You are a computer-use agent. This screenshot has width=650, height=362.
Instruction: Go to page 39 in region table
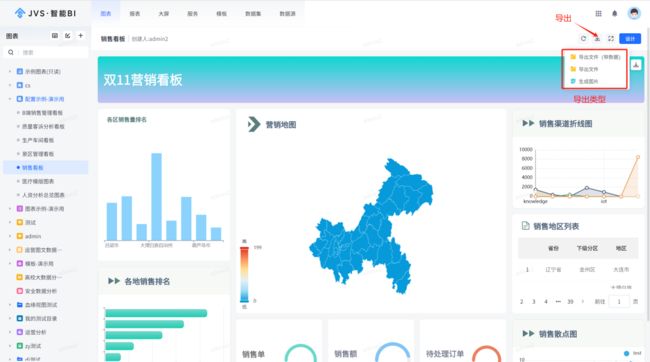tap(570, 301)
